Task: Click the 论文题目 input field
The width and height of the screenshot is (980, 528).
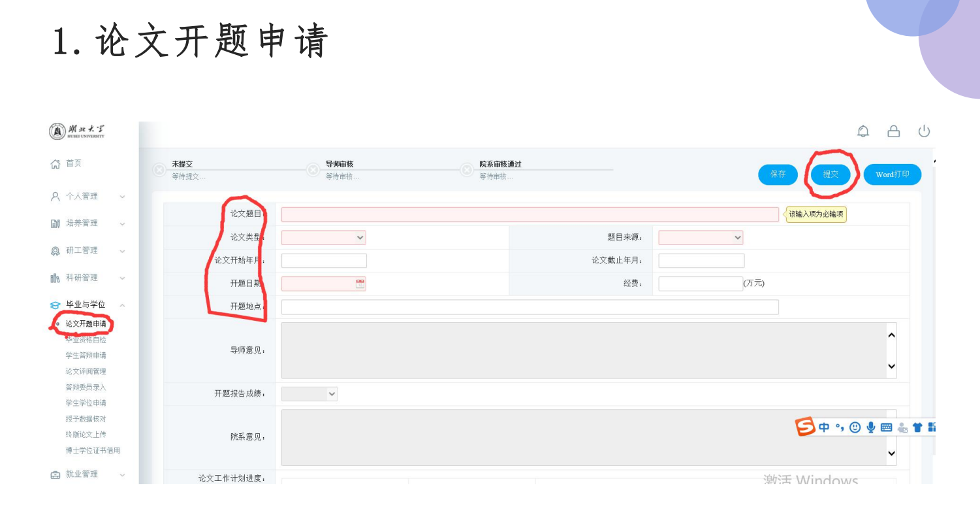Action: point(530,214)
